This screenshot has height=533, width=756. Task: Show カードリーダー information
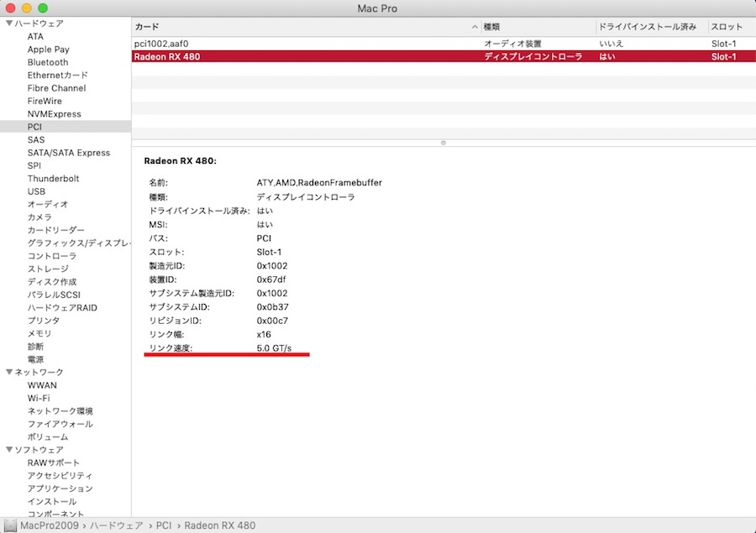[56, 230]
